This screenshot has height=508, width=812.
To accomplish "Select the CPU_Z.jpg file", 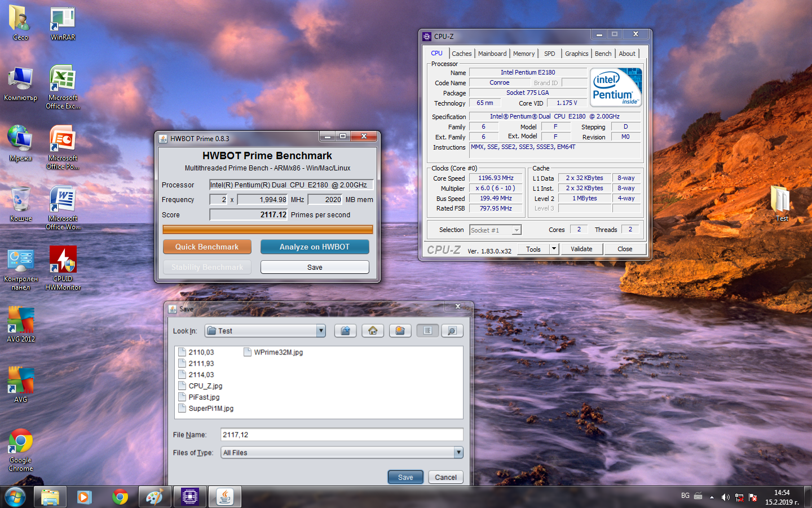I will 200,386.
